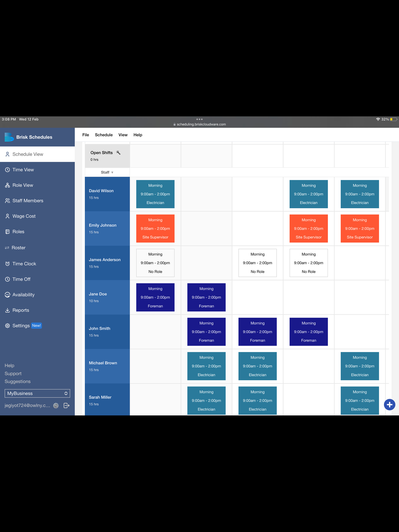Image resolution: width=399 pixels, height=532 pixels.
Task: Open the Roster page
Action: click(x=37, y=248)
